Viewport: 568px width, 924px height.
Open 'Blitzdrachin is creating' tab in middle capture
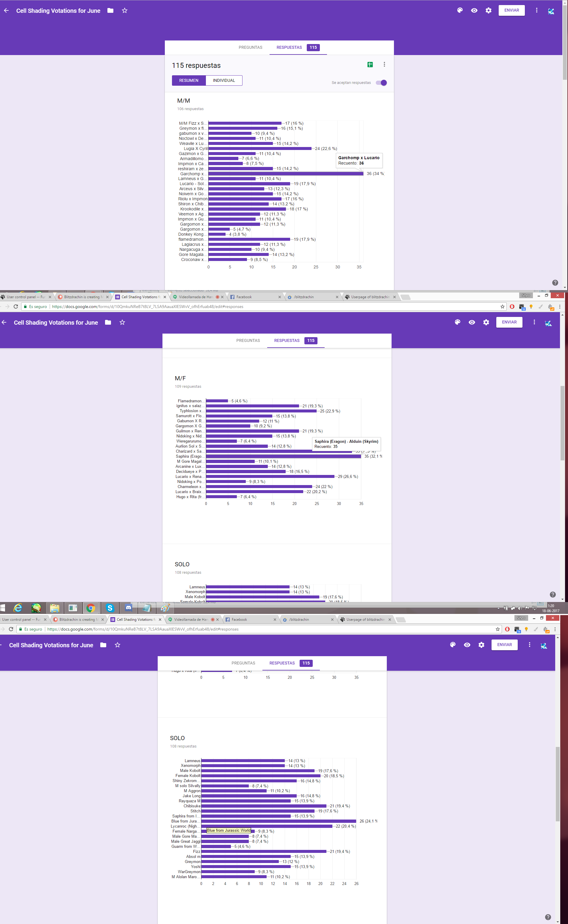tap(83, 297)
